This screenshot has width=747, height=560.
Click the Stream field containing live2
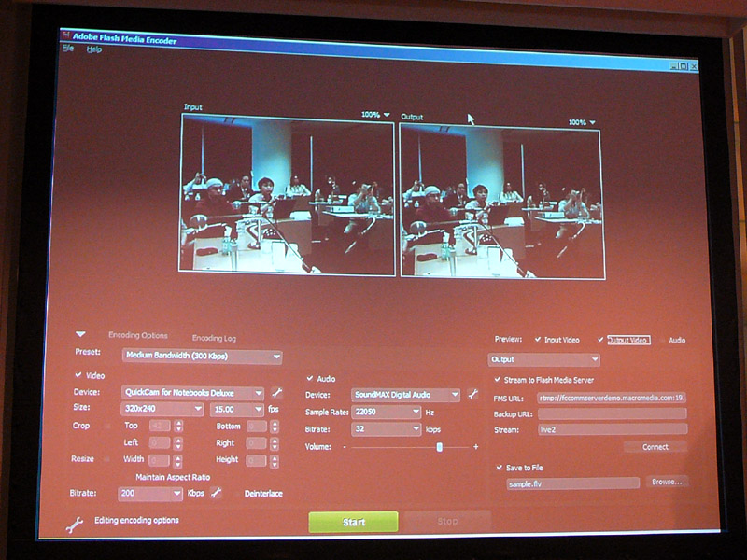613,429
